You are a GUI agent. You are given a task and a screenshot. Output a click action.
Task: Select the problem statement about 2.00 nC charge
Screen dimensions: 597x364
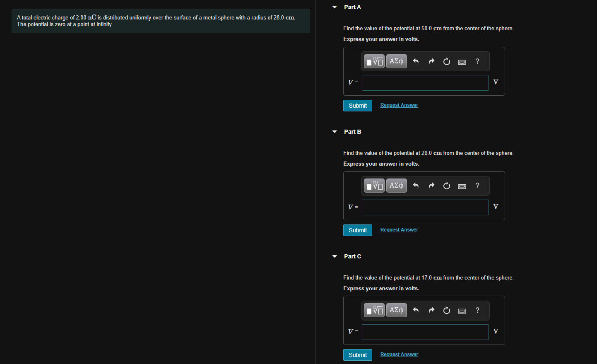point(156,21)
